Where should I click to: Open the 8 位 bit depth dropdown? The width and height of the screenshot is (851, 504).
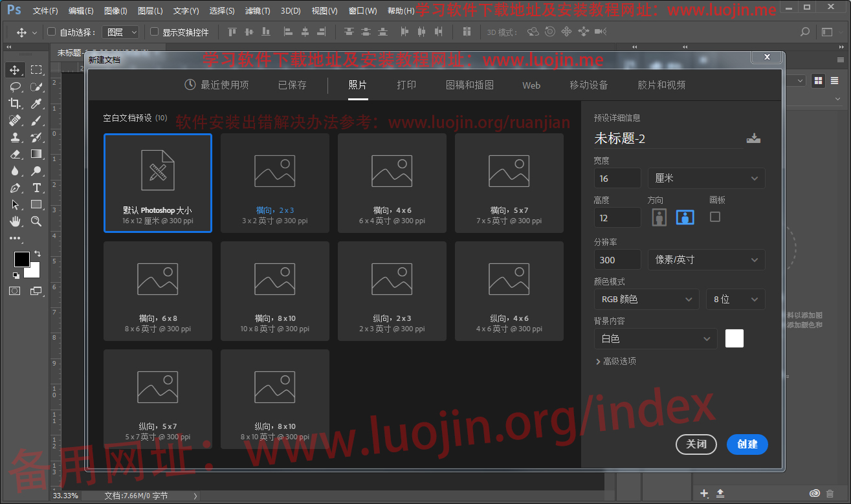point(736,299)
